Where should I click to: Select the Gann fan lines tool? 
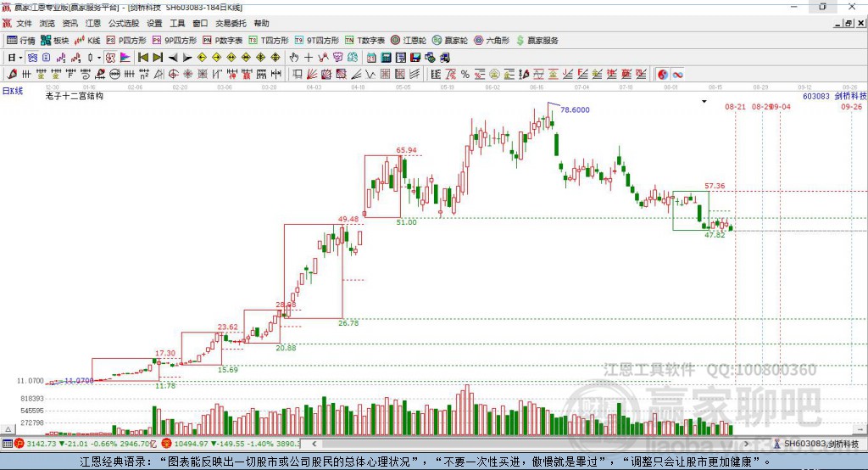click(313, 75)
